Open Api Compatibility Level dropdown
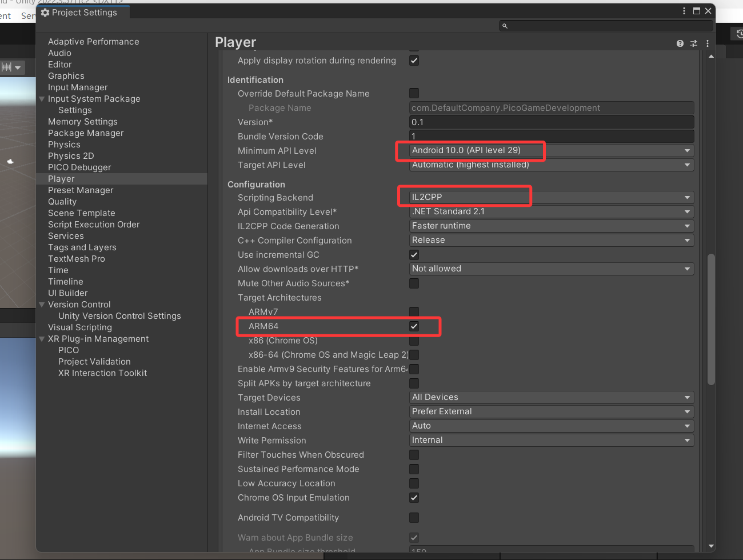743x560 pixels. [x=552, y=212]
